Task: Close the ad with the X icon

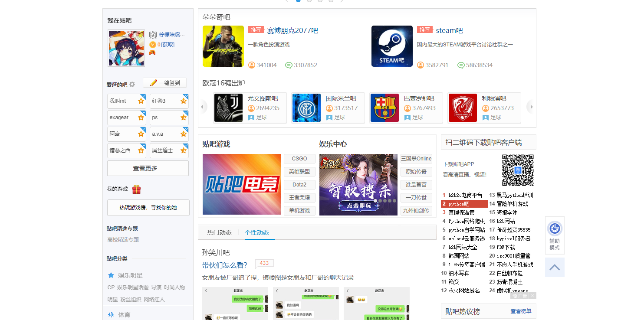Action: tap(532, 296)
